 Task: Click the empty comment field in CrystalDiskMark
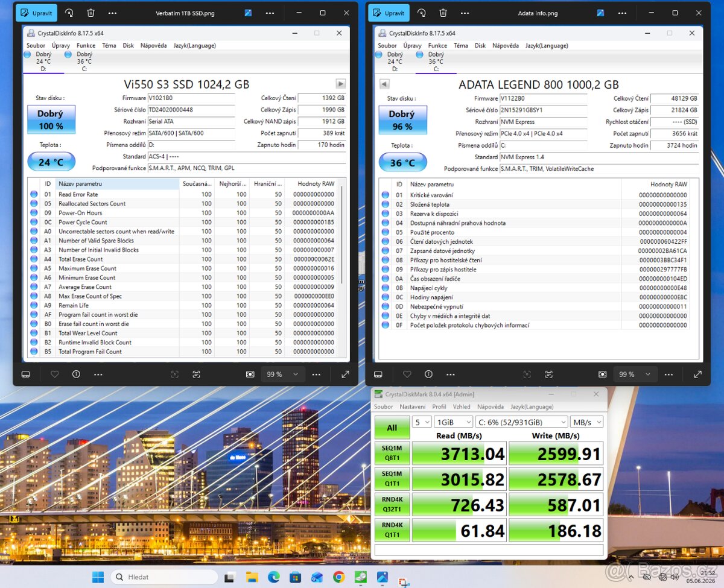[x=489, y=550]
